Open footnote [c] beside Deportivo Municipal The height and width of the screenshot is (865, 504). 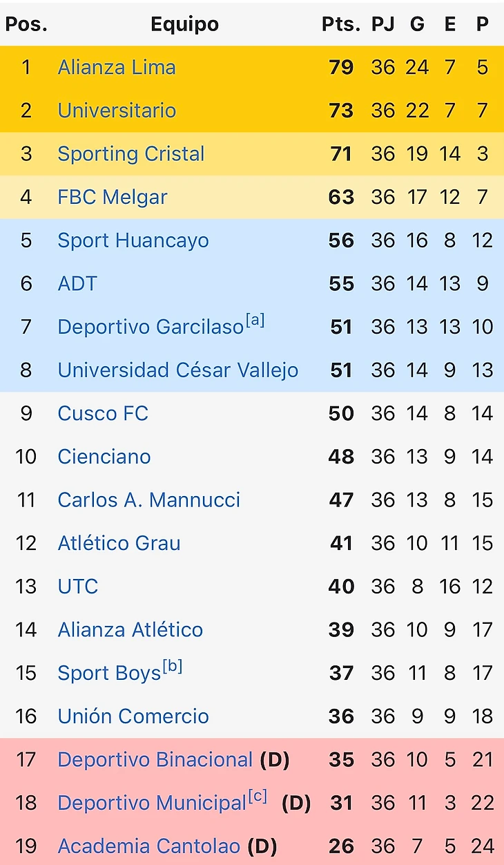click(x=258, y=797)
